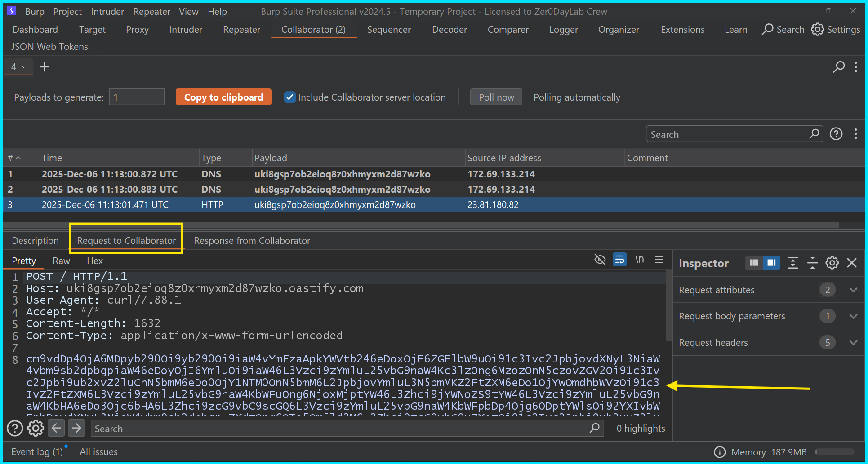The width and height of the screenshot is (868, 464).
Task: Collapse all Inspector sections icon
Action: click(x=812, y=263)
